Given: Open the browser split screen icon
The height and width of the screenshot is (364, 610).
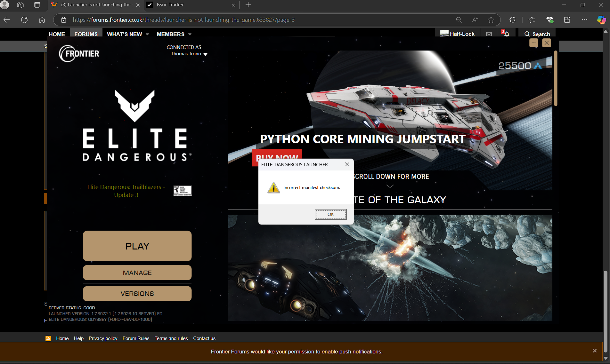Looking at the screenshot, I should (567, 20).
